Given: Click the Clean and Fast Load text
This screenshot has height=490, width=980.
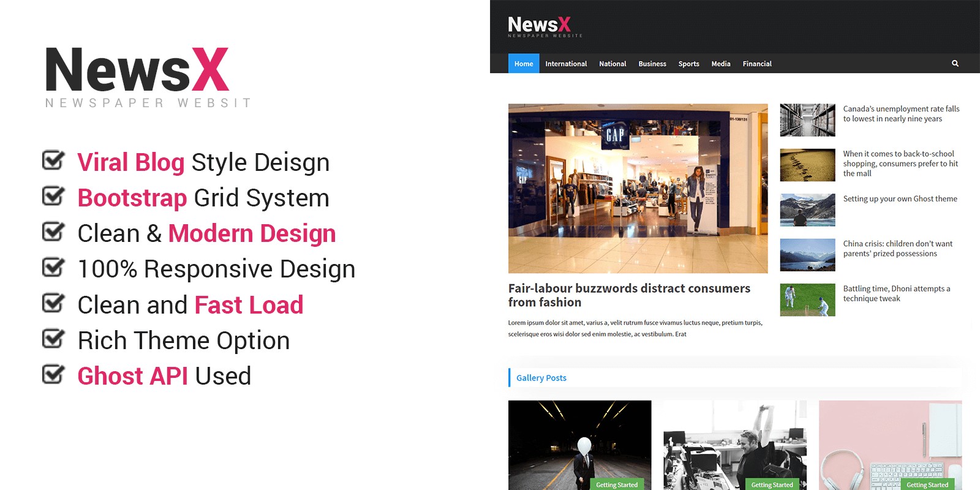Looking at the screenshot, I should [x=190, y=305].
